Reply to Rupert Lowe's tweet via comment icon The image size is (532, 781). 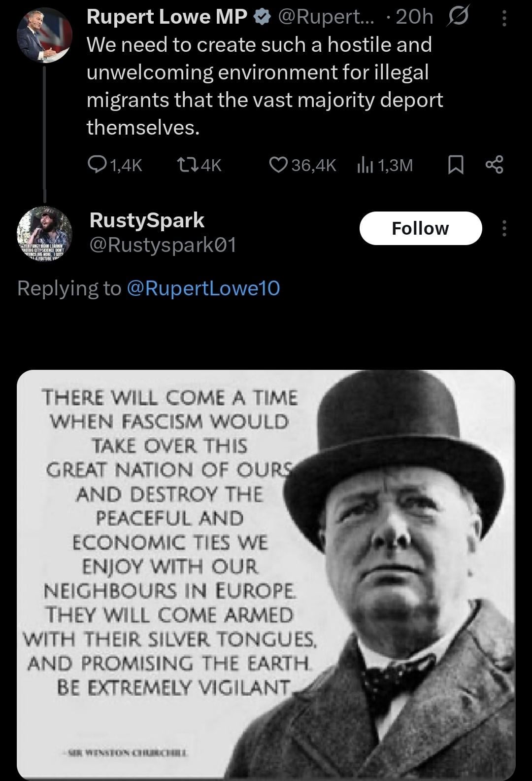pyautogui.click(x=95, y=165)
